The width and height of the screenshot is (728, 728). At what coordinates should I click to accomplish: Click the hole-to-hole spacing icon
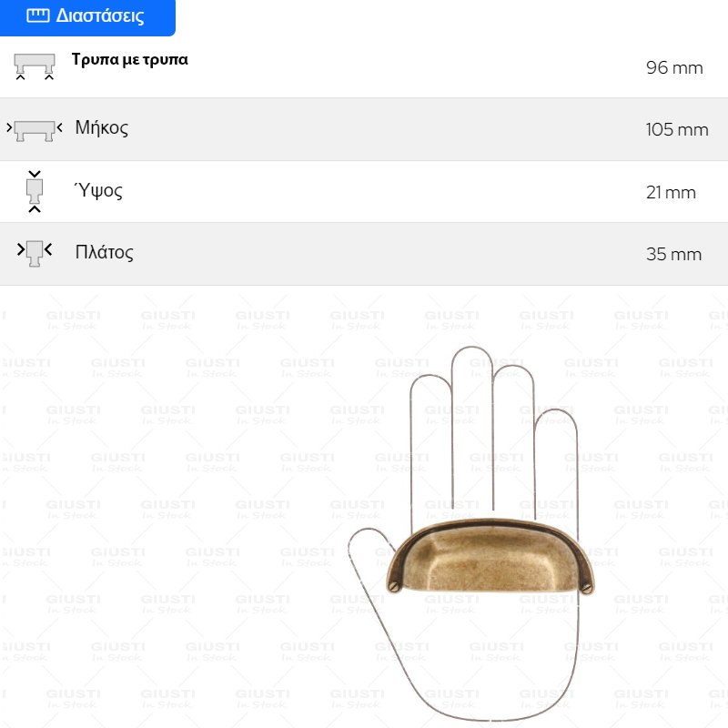click(x=35, y=66)
